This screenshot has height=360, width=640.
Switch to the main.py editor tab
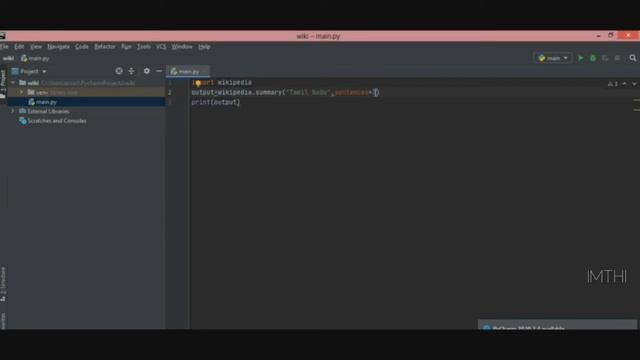click(188, 71)
